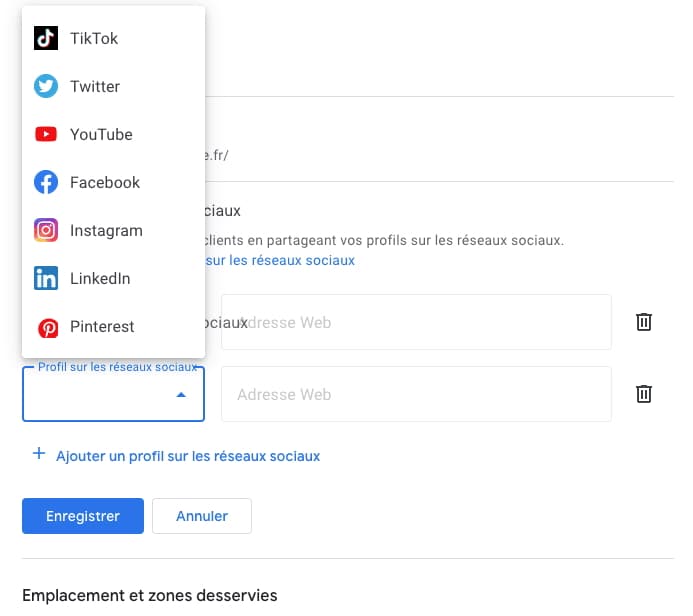Viewport: 693px width, 616px height.
Task: Select Pinterest option
Action: pos(114,326)
